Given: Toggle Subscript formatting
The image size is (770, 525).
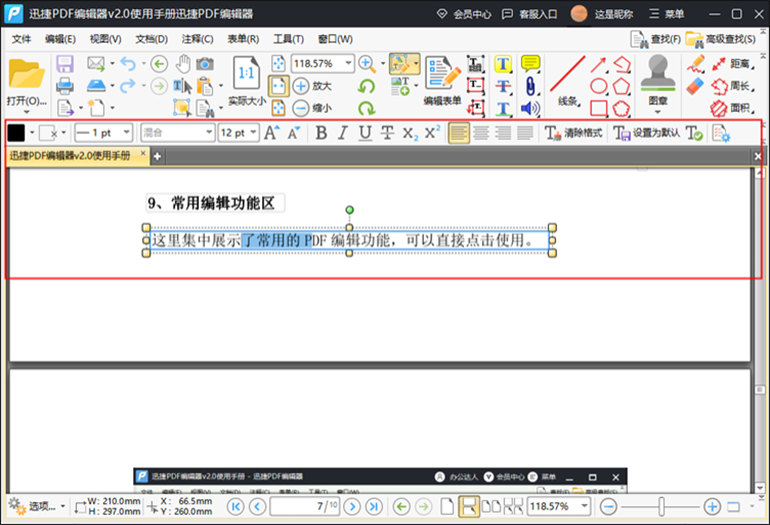Looking at the screenshot, I should (410, 133).
